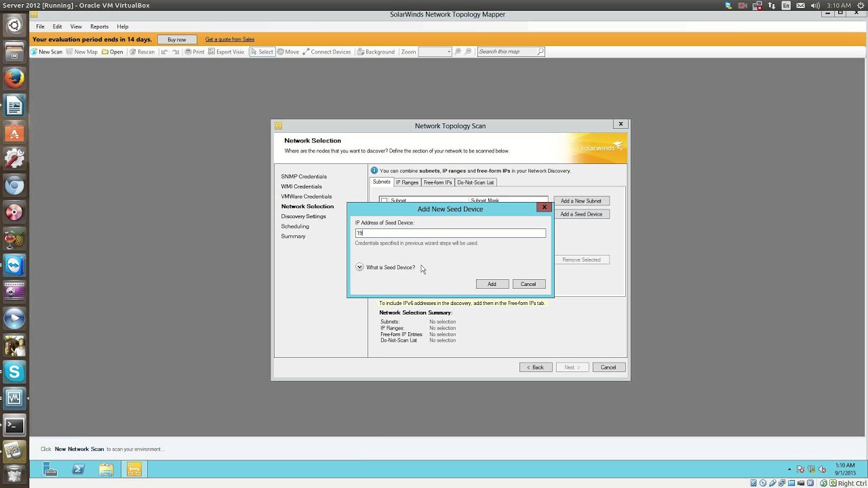Image resolution: width=868 pixels, height=488 pixels.
Task: Open the Edit menu
Action: click(58, 26)
